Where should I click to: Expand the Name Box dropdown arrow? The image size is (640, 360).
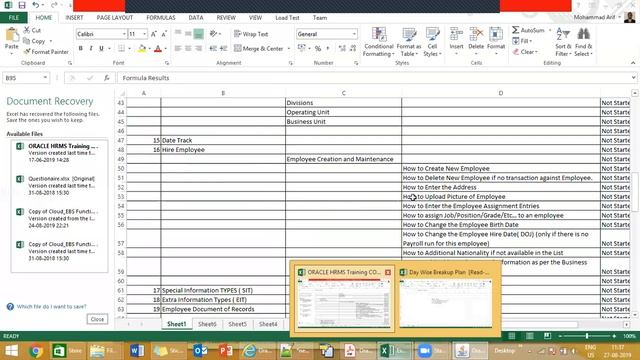[x=45, y=78]
